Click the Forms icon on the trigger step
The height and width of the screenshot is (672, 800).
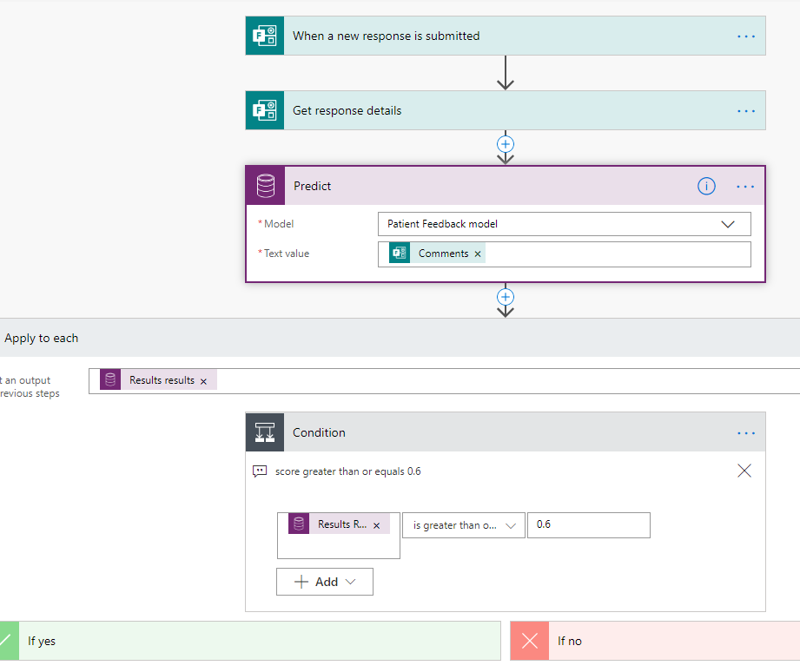[264, 36]
